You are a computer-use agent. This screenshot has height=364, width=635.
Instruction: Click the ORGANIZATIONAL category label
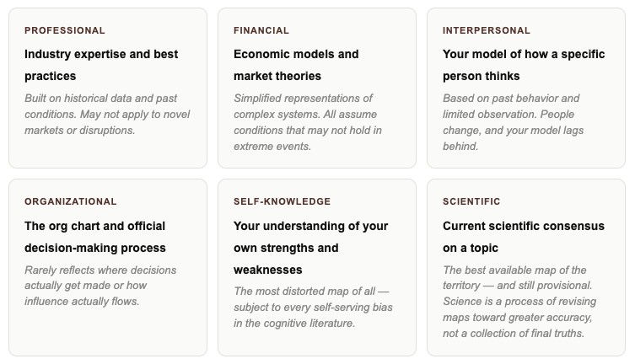point(71,201)
